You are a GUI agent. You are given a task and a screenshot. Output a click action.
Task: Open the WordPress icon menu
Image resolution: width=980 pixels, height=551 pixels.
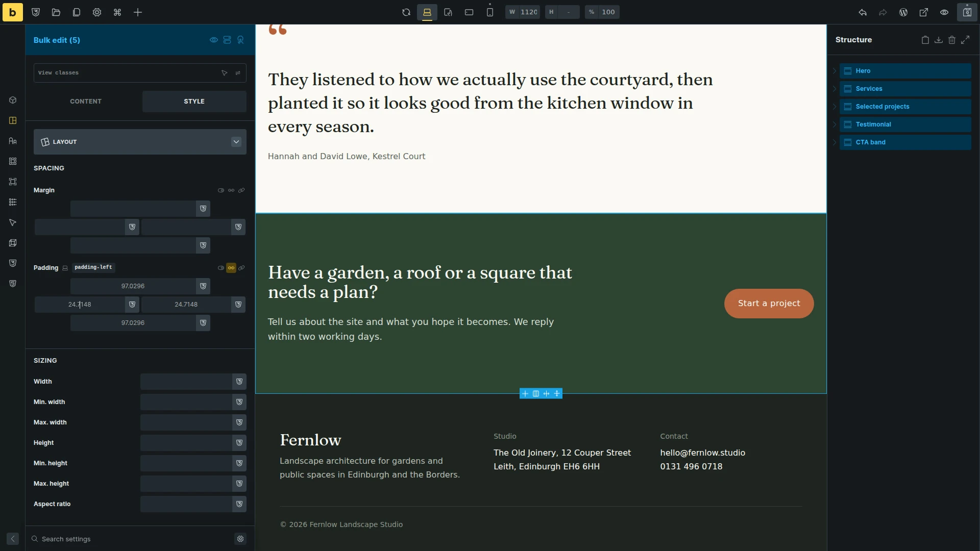903,12
